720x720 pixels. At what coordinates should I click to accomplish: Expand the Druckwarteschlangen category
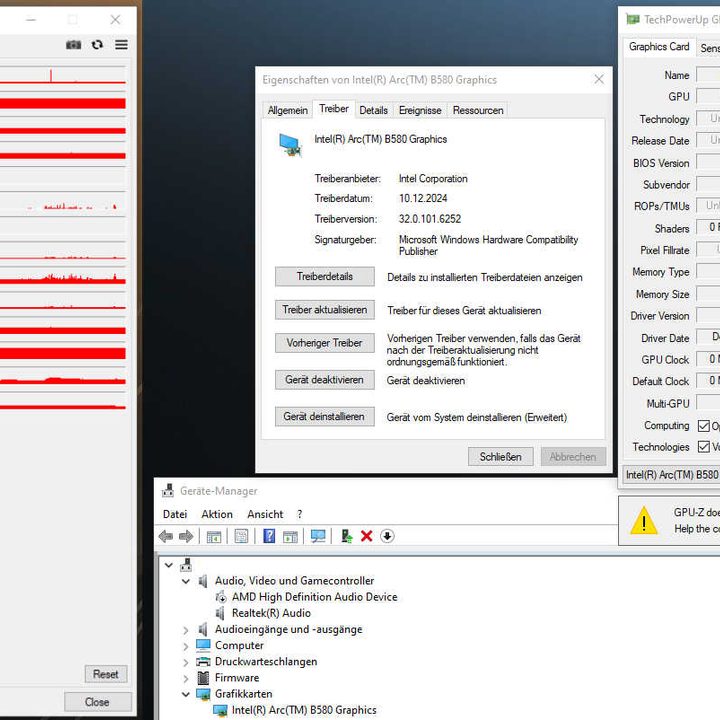pyautogui.click(x=186, y=662)
